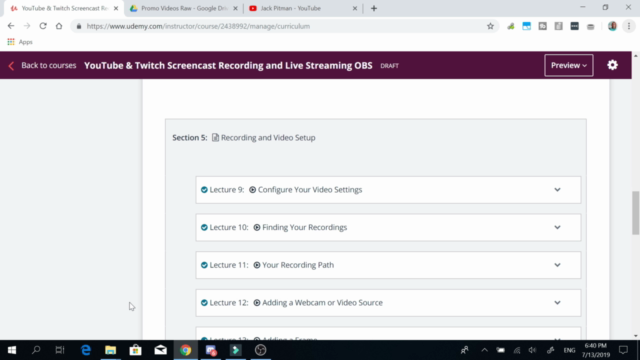Click the video play icon on Lecture 10
Image resolution: width=640 pixels, height=360 pixels.
(257, 227)
